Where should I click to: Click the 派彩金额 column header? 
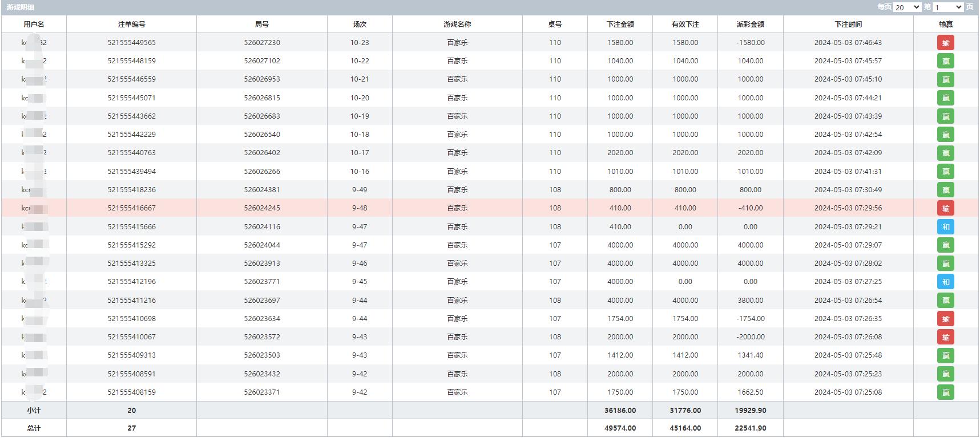tap(750, 25)
